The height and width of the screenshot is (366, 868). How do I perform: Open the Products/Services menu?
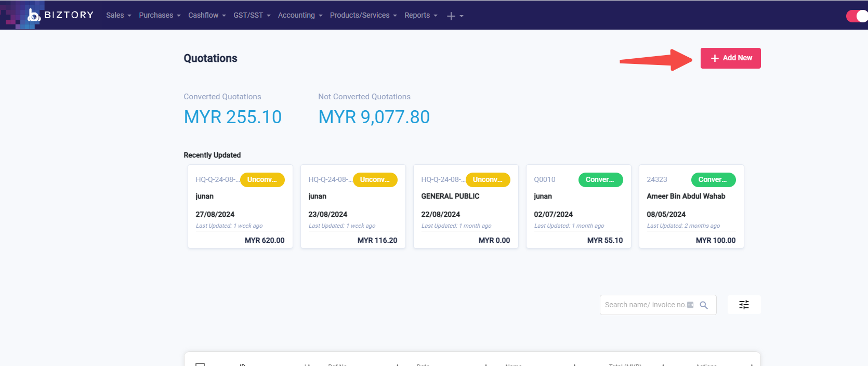pyautogui.click(x=363, y=15)
